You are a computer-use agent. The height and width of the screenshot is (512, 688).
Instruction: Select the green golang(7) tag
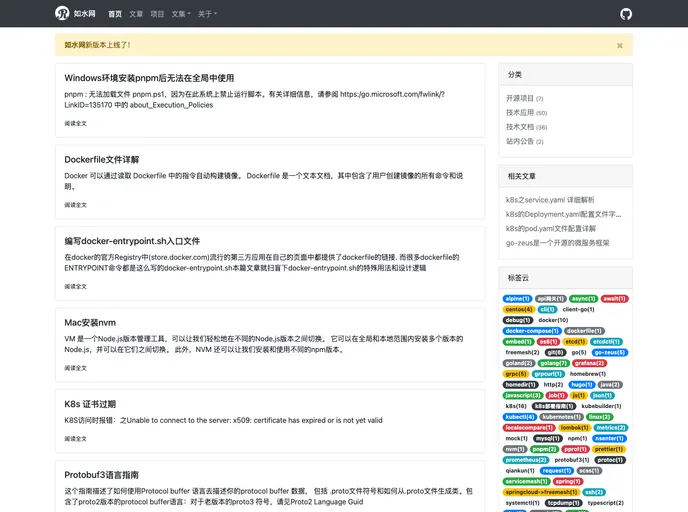553,363
